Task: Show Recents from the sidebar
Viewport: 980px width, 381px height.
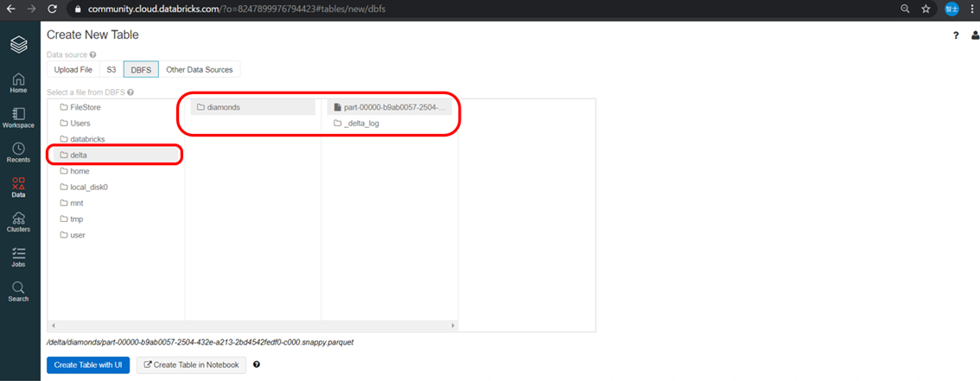Action: point(19,153)
